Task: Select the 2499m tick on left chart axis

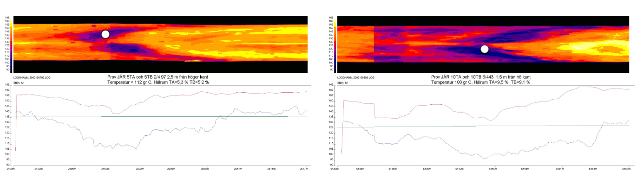Action: click(x=105, y=169)
